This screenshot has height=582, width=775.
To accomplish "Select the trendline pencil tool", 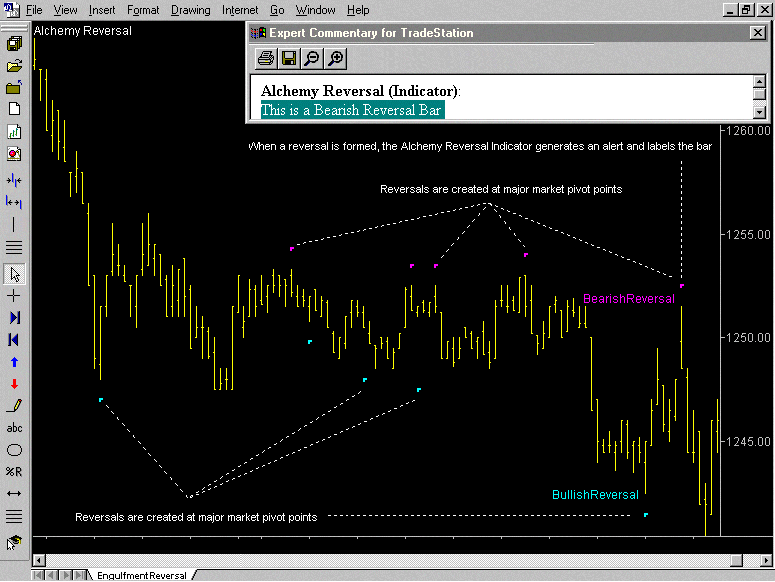I will pyautogui.click(x=14, y=406).
